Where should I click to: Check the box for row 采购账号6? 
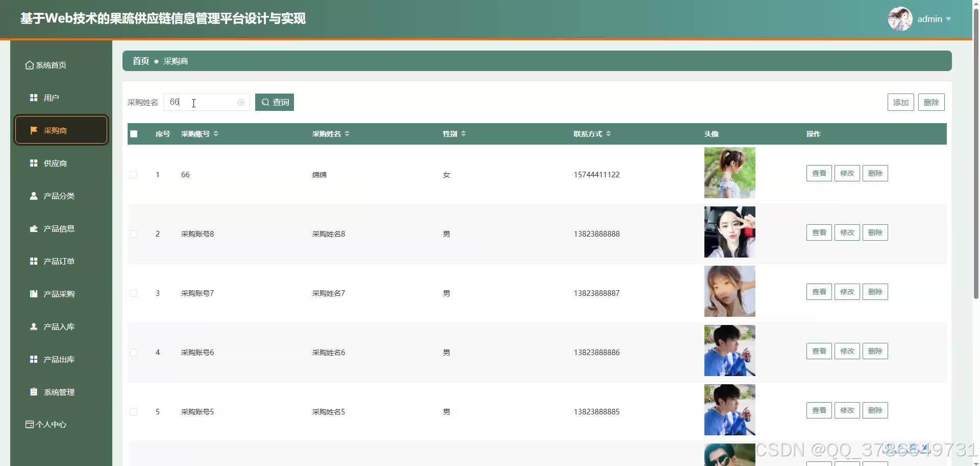pyautogui.click(x=134, y=353)
